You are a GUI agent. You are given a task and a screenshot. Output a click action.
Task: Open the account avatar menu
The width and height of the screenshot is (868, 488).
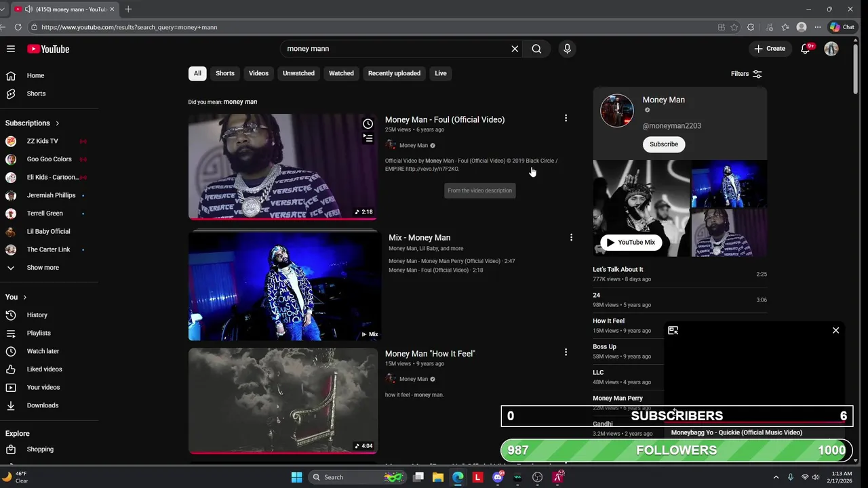[x=831, y=49]
